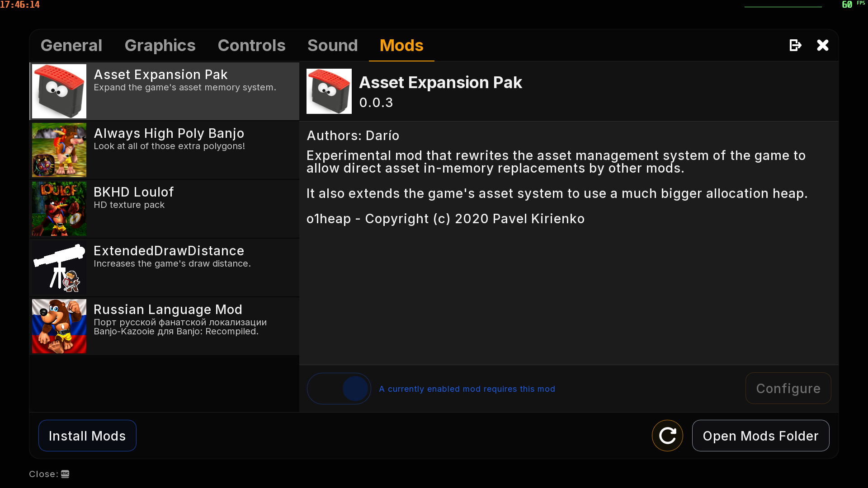Click the Authors: Darío line

(353, 136)
